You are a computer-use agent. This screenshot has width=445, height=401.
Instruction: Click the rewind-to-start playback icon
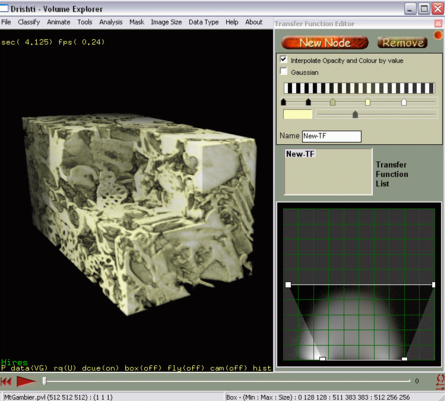6,381
